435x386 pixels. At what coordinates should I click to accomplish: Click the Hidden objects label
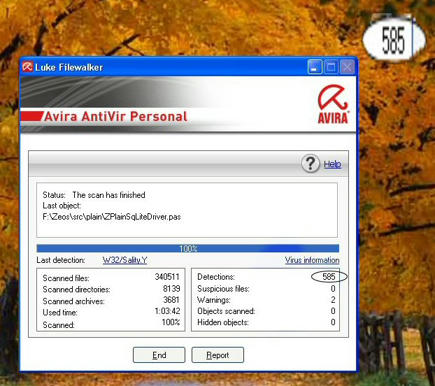(223, 322)
